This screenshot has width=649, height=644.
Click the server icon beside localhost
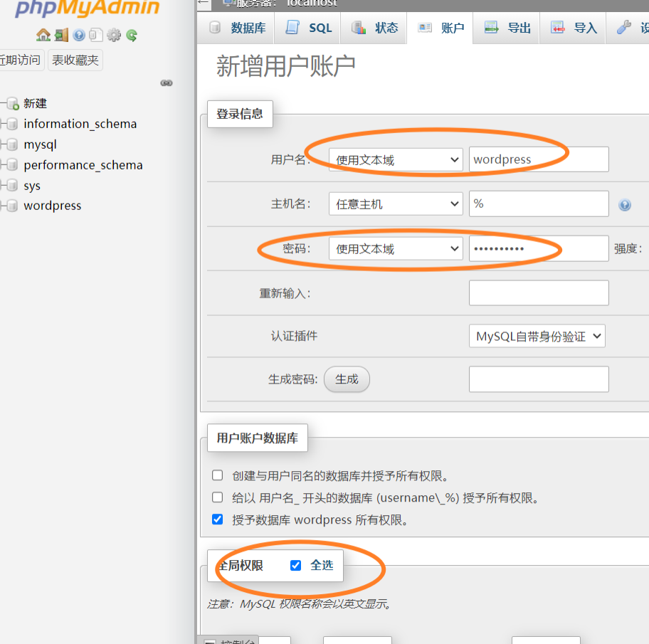click(x=229, y=4)
